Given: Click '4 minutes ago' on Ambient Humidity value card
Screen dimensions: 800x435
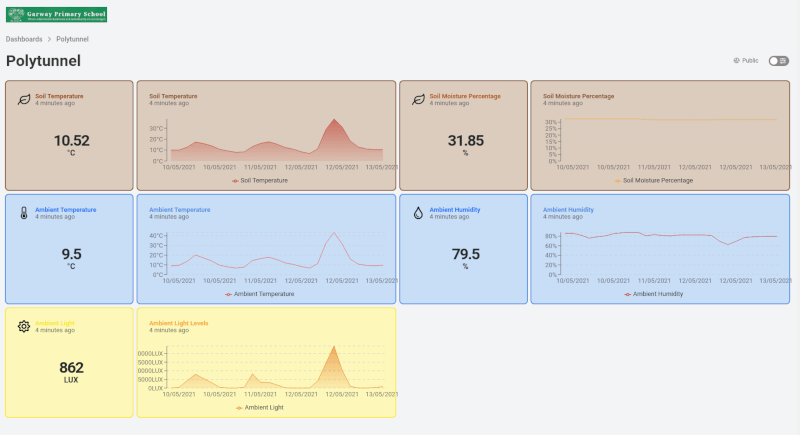Looking at the screenshot, I should (449, 217).
